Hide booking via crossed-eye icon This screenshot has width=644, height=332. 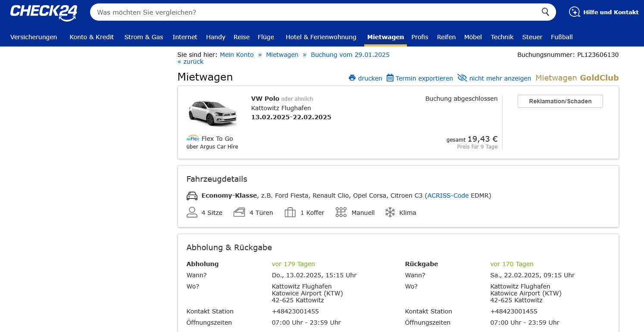[x=462, y=78]
